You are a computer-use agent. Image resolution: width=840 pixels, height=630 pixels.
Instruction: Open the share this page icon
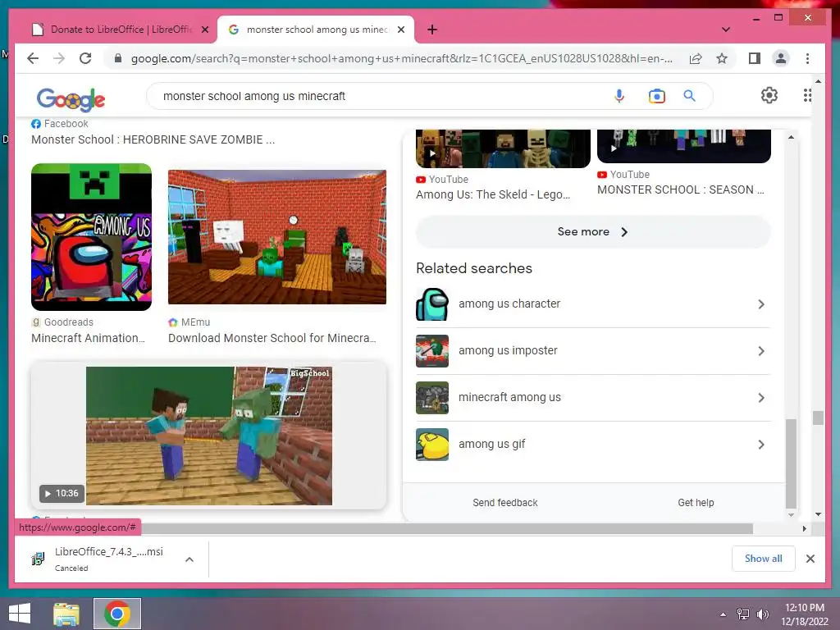point(696,58)
